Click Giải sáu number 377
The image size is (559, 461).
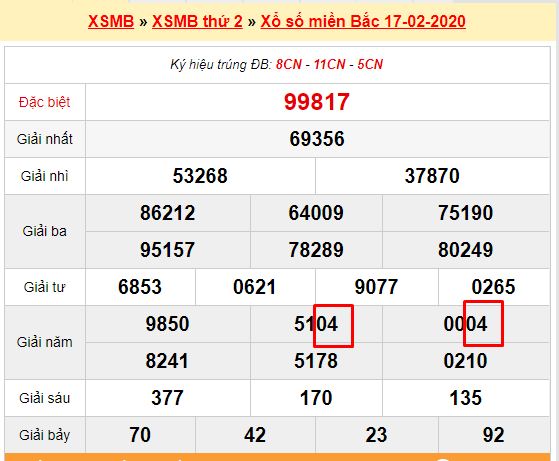[167, 398]
